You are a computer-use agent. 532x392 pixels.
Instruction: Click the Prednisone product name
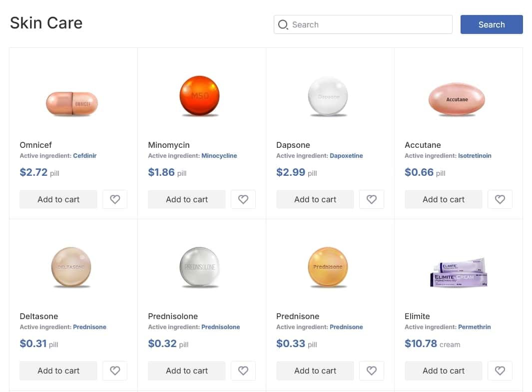coord(298,316)
